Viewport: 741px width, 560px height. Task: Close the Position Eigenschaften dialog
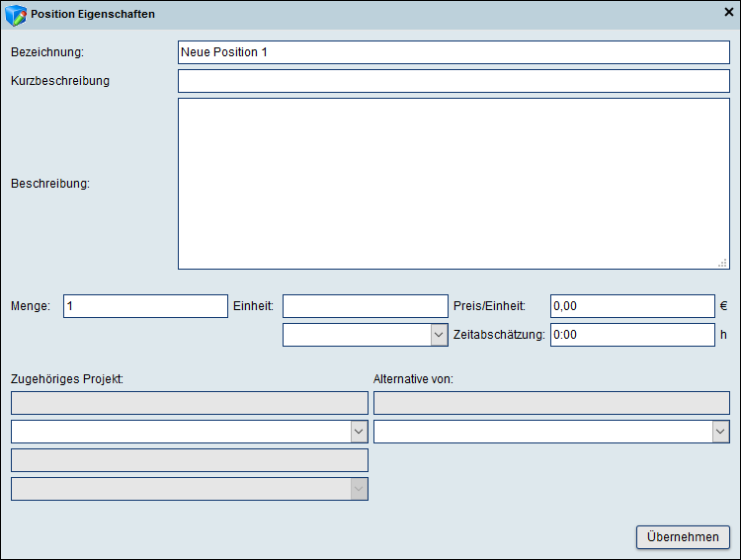[x=728, y=14]
